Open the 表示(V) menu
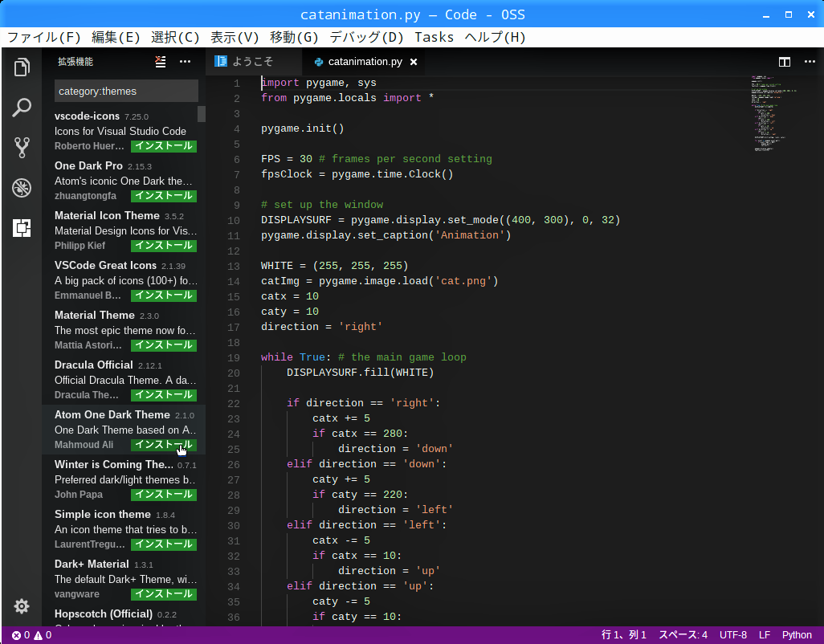824x644 pixels. (x=235, y=37)
